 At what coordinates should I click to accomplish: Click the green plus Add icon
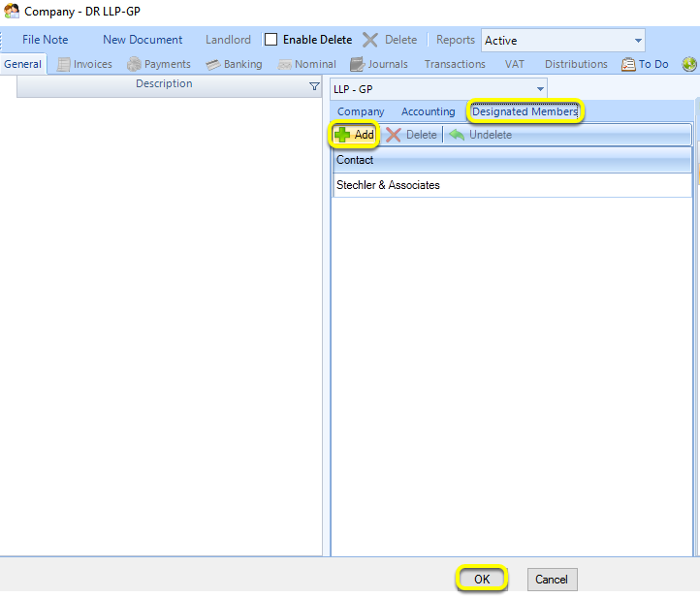click(342, 135)
